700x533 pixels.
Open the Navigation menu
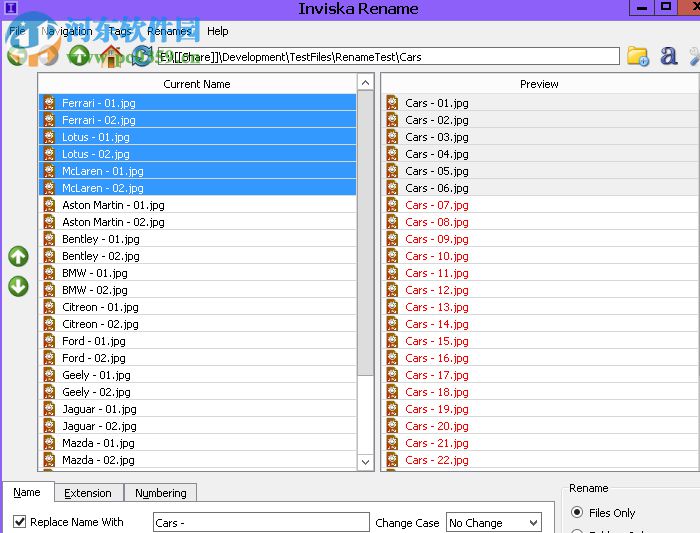tap(67, 31)
